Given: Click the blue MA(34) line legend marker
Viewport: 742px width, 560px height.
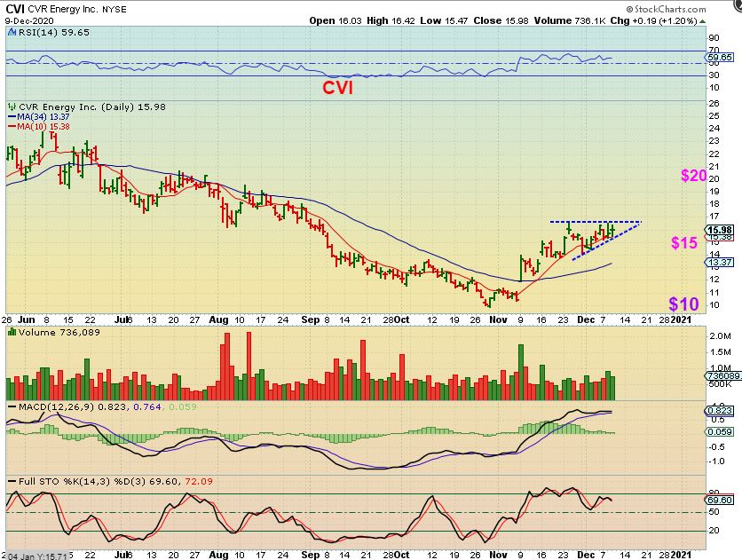Looking at the screenshot, I should click(x=12, y=117).
